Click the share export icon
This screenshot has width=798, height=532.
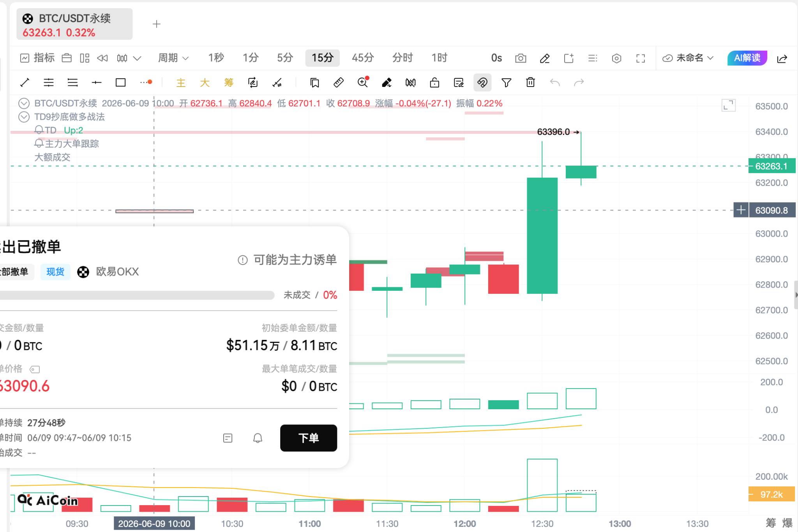pos(782,58)
